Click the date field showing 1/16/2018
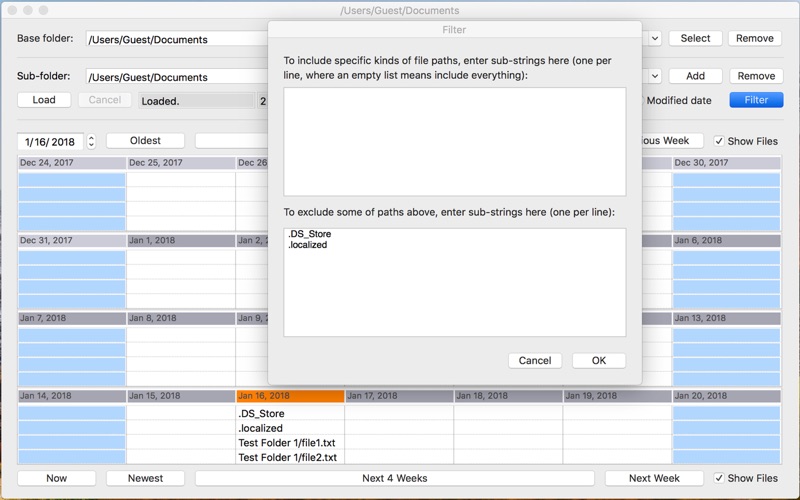800x500 pixels. tap(50, 142)
